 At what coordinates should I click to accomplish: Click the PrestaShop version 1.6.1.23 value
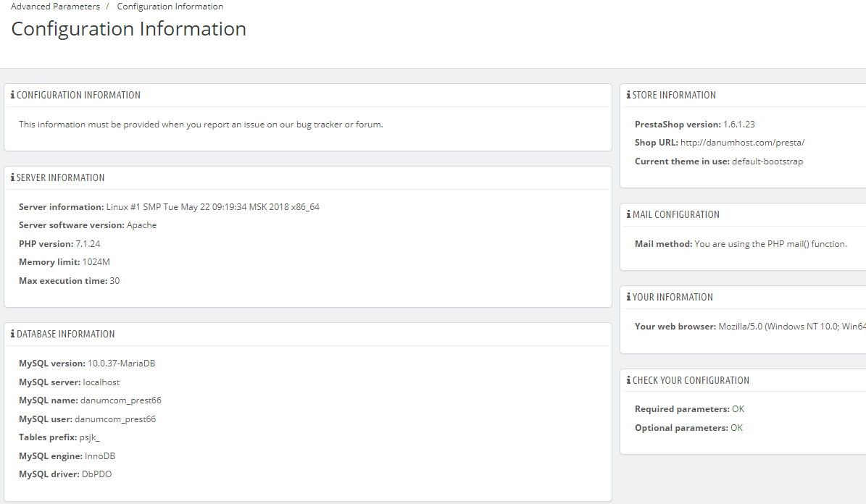click(x=739, y=125)
